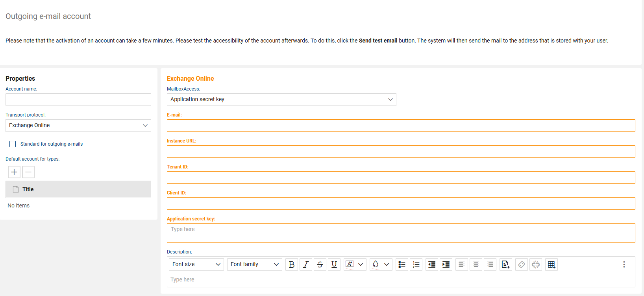Click the E-mail input field
Screen dimensions: 644x296
pyautogui.click(x=401, y=126)
